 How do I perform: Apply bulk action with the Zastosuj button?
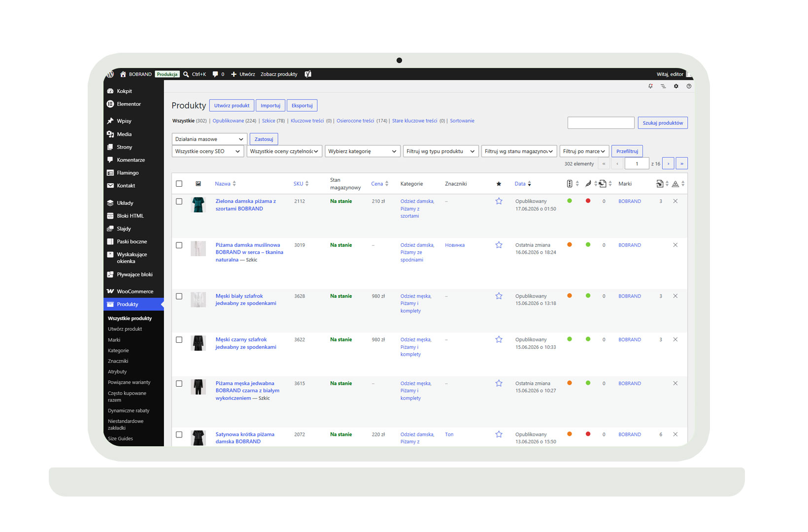(264, 139)
